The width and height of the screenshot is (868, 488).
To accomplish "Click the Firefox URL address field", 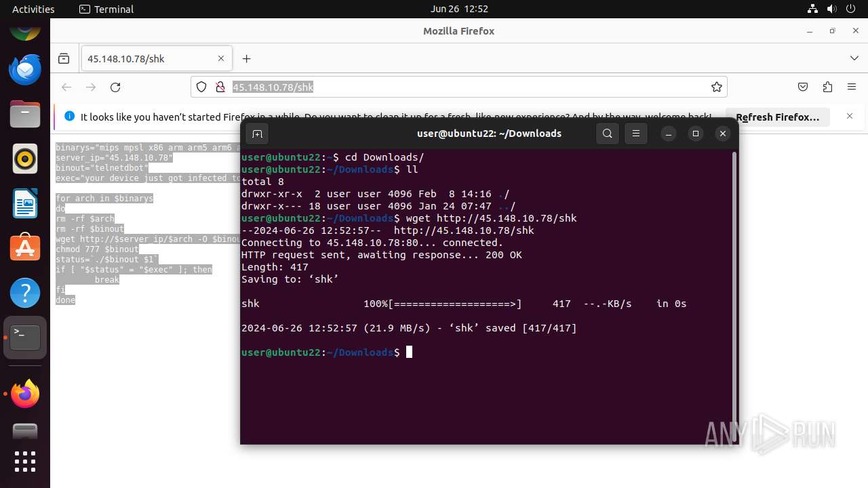I will (459, 87).
